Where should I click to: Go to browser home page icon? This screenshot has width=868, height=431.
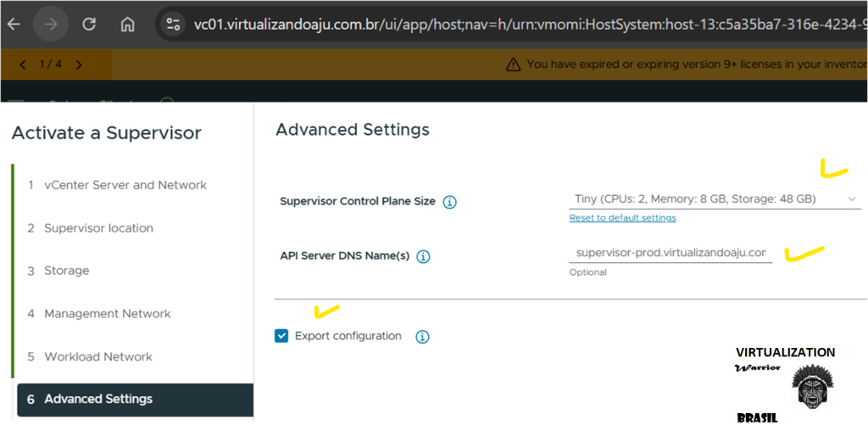[x=127, y=24]
